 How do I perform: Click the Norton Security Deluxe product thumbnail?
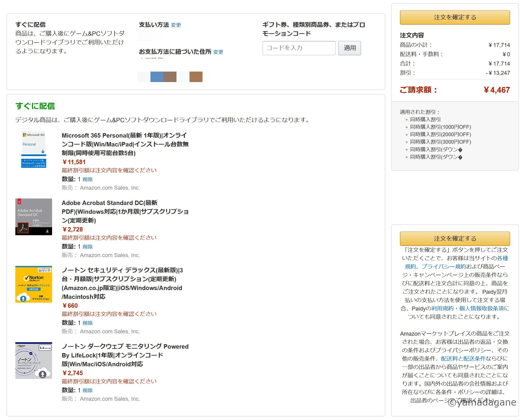(34, 284)
